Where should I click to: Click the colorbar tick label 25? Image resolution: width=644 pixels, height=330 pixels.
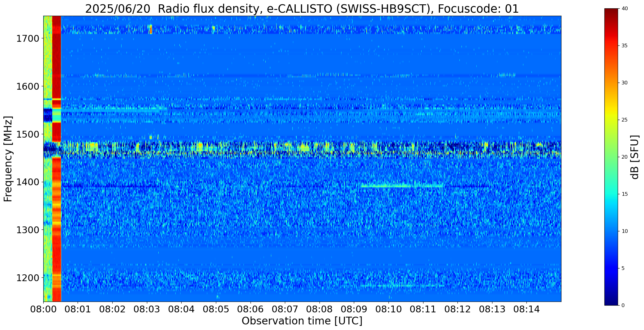pyautogui.click(x=625, y=120)
